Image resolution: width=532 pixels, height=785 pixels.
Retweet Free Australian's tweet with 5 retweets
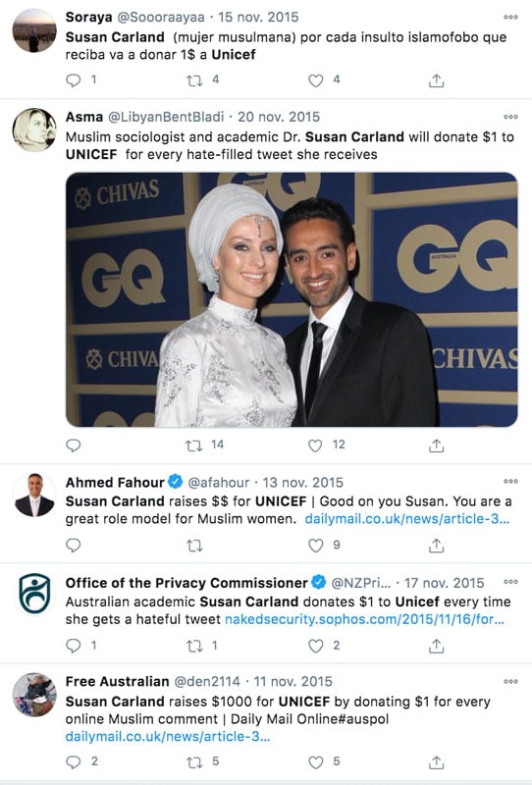pos(194,762)
